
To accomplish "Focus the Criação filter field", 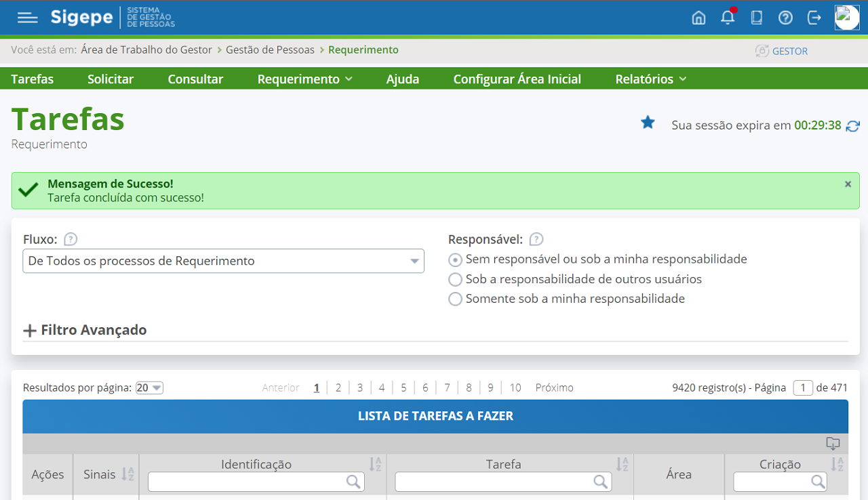I will pos(781,482).
